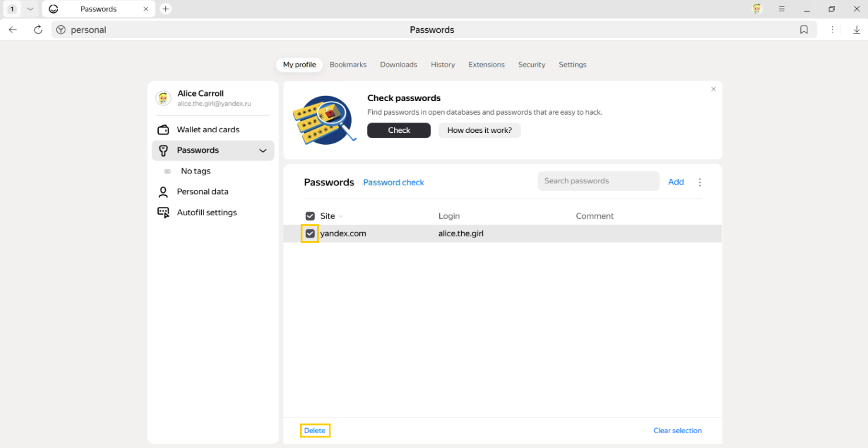Click the Autofill settings icon
The height and width of the screenshot is (448, 868).
(163, 213)
